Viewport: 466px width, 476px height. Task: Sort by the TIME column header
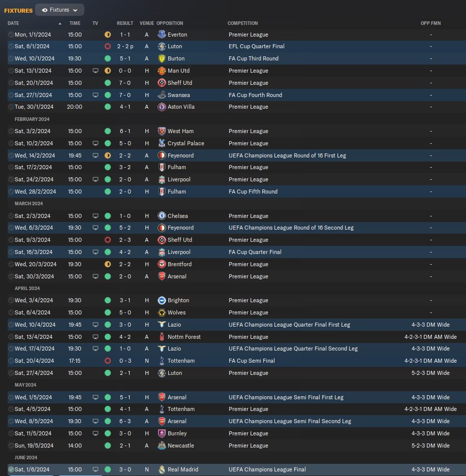[x=75, y=23]
